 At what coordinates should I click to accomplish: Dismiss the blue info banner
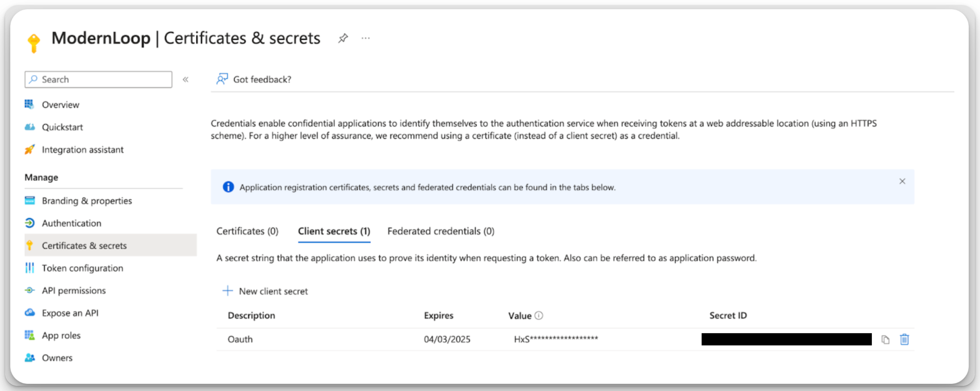pos(902,181)
